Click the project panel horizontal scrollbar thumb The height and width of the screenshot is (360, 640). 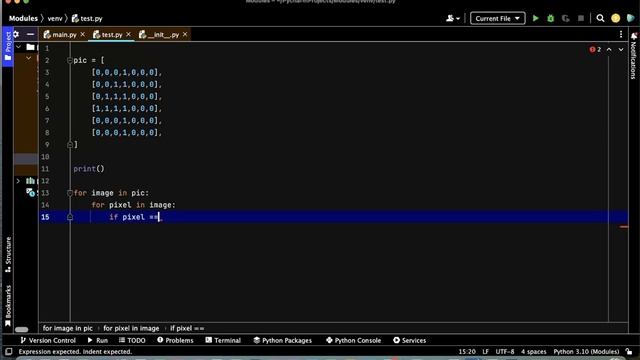(22, 329)
